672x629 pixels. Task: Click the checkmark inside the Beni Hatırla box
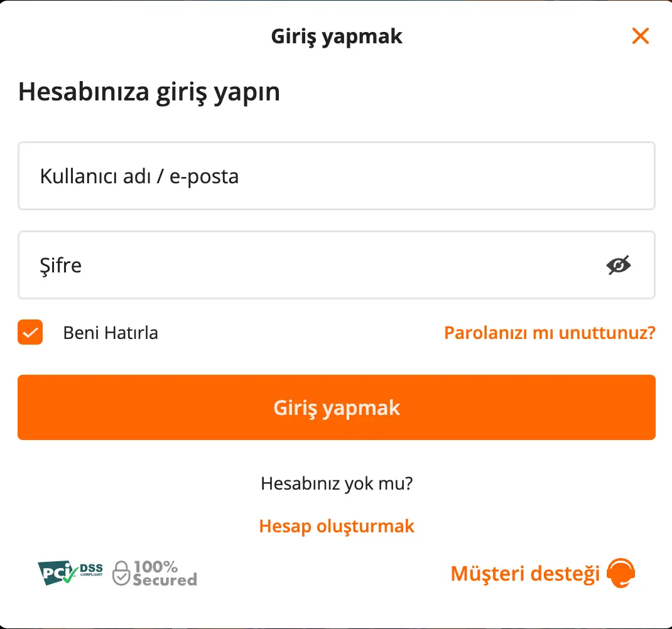click(x=30, y=333)
